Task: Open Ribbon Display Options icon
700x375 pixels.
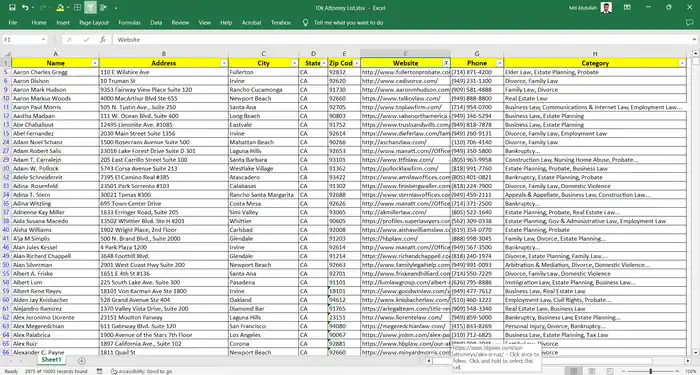Action: (627, 8)
